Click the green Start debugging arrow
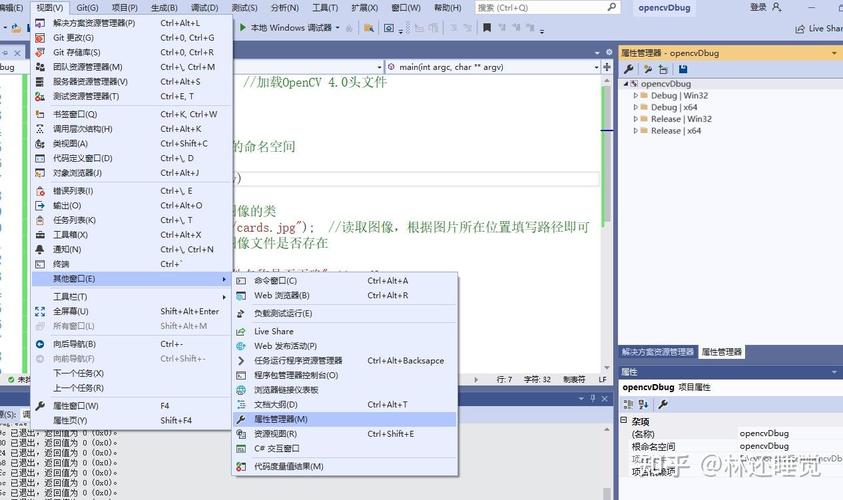843x500 pixels. coord(242,27)
